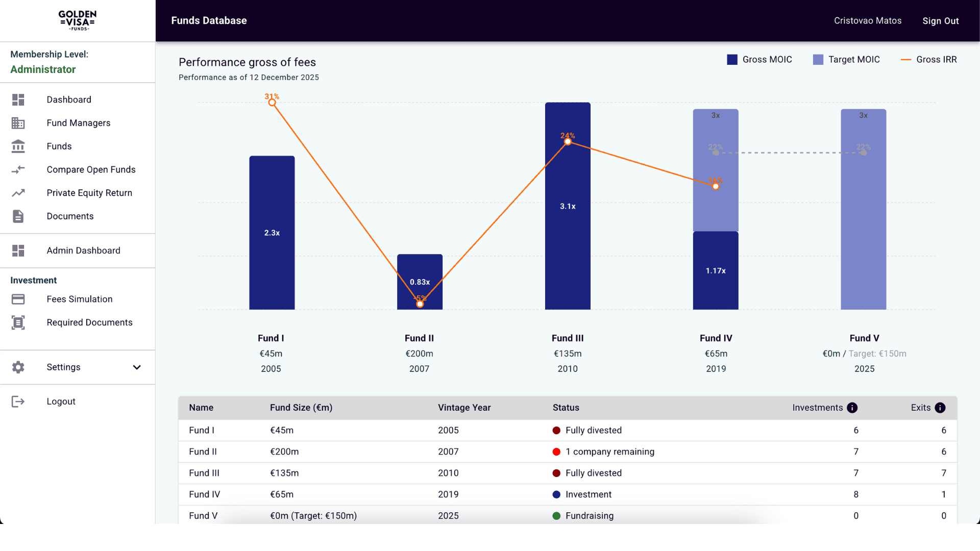Click the Administrator membership level text
The image size is (980, 551).
pyautogui.click(x=43, y=69)
